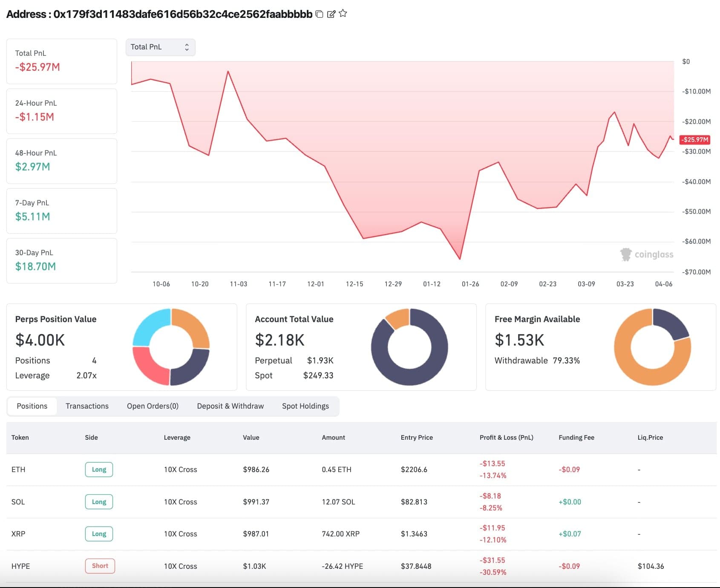Screen dimensions: 720x588
Task: Click the ETH Long badge
Action: [99, 470]
